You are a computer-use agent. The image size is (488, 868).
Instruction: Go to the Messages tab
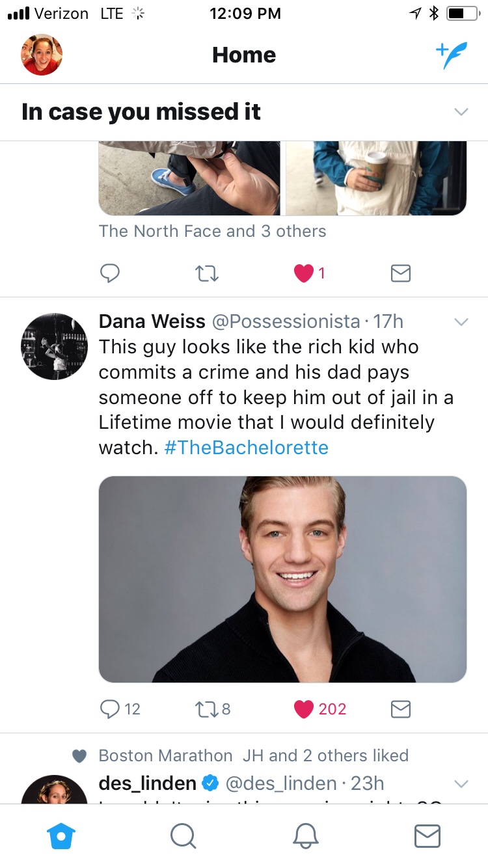[x=427, y=836]
